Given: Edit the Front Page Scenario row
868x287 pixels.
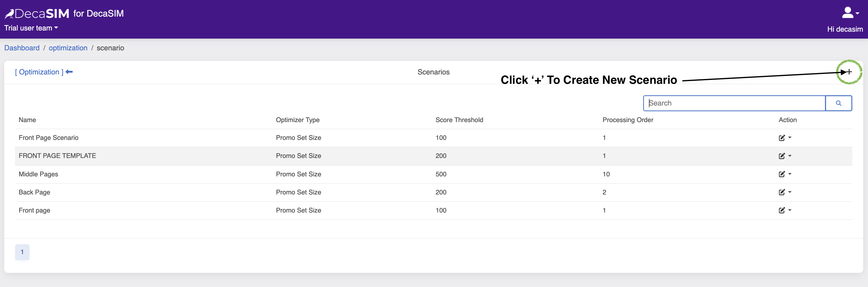Looking at the screenshot, I should (782, 138).
